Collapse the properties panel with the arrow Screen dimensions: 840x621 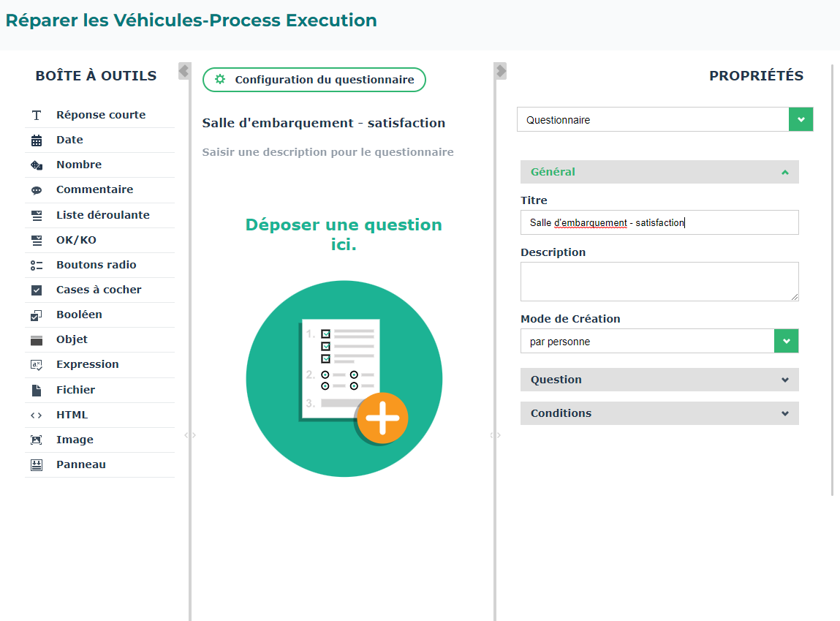501,71
